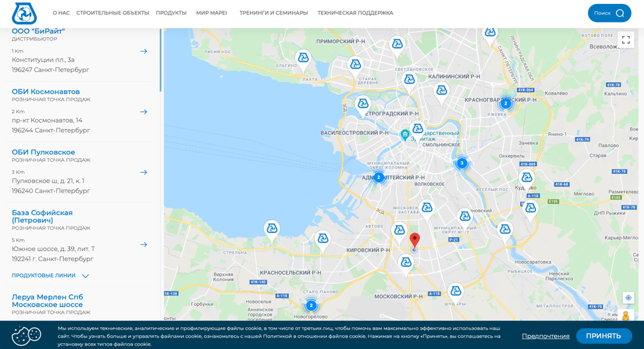Image resolution: width=644 pixels, height=349 pixels.
Task: Open ТРЕНИНГИ И СЕМИНАРЫ menu
Action: (274, 13)
